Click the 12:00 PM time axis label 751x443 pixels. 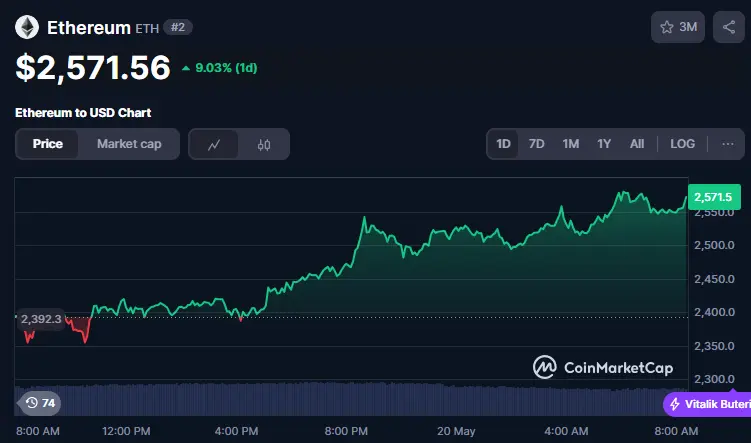click(126, 431)
